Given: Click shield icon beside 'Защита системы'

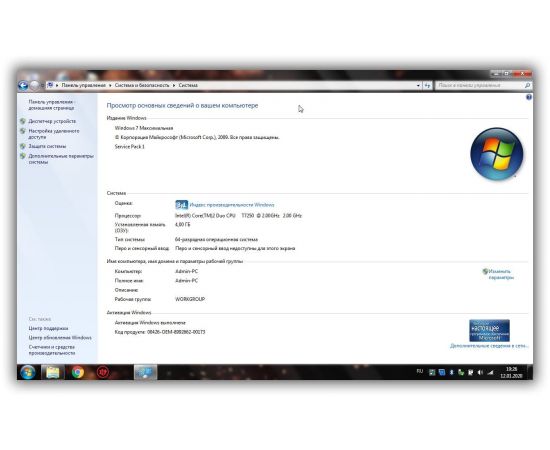Looking at the screenshot, I should tap(23, 146).
